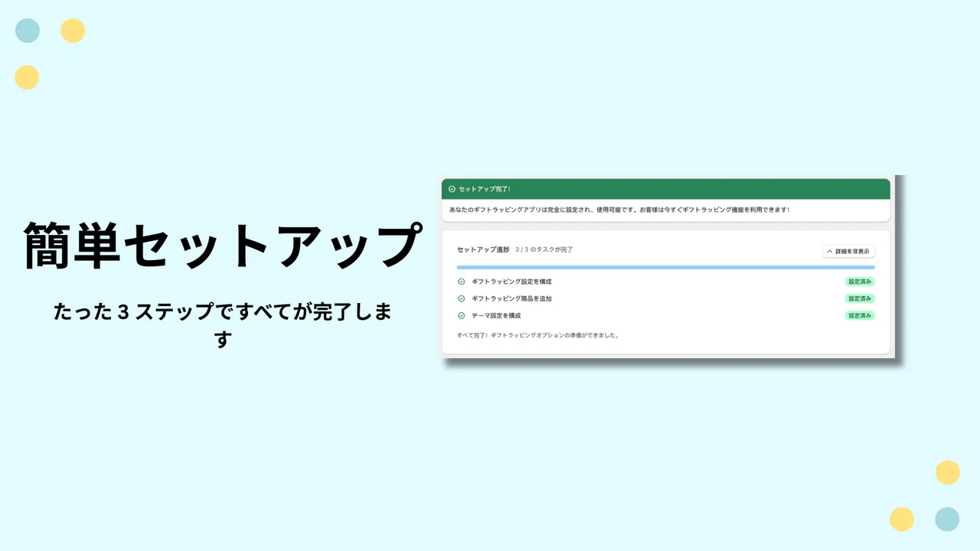
Task: Click the green circle-check completion indicator
Action: 450,188
